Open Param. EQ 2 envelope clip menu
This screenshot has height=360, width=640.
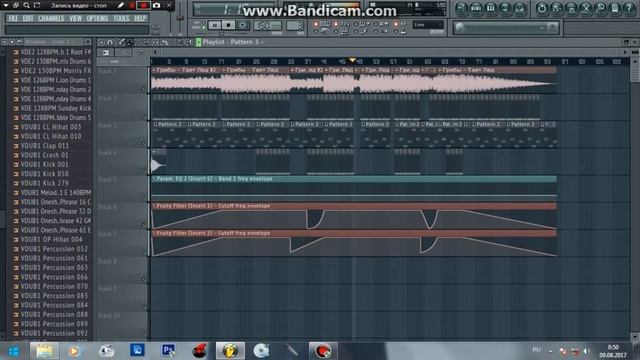pyautogui.click(x=154, y=179)
